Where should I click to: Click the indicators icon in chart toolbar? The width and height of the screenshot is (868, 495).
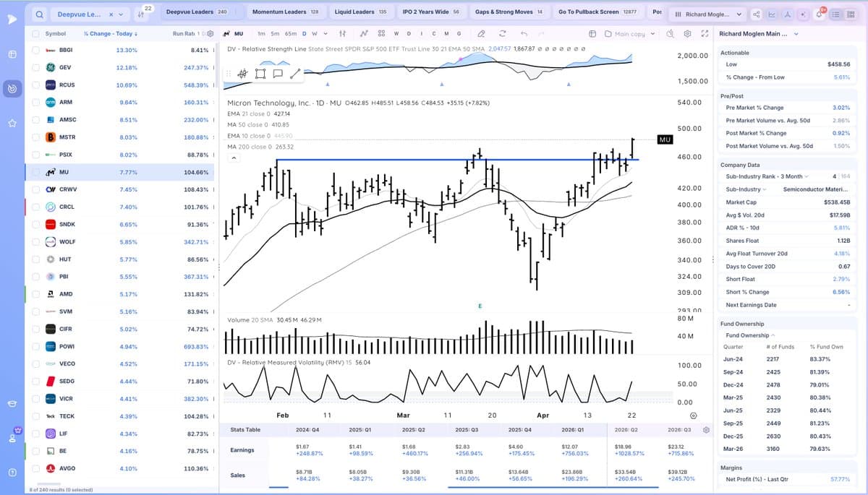pos(364,33)
